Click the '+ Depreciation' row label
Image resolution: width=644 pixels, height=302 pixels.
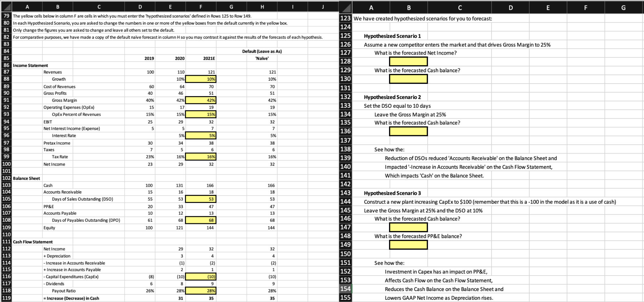pos(57,256)
